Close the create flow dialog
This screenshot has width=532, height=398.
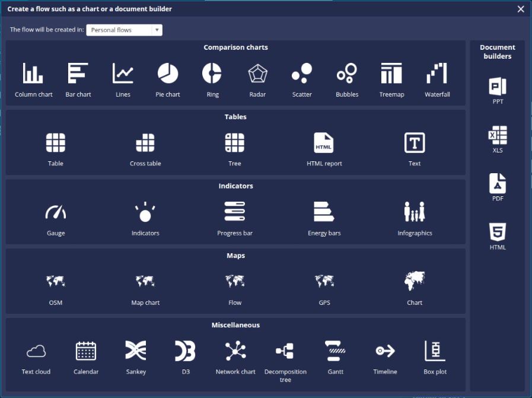point(521,9)
